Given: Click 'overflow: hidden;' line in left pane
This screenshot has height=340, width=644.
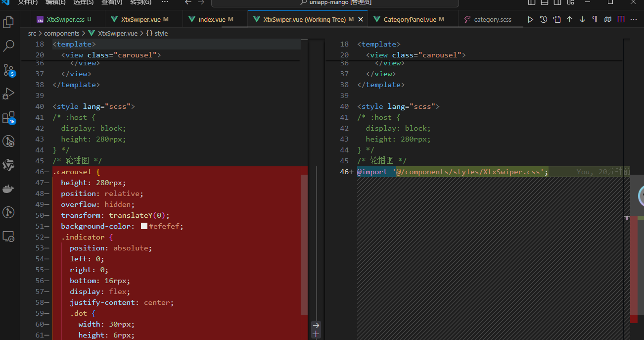Looking at the screenshot, I should [98, 204].
